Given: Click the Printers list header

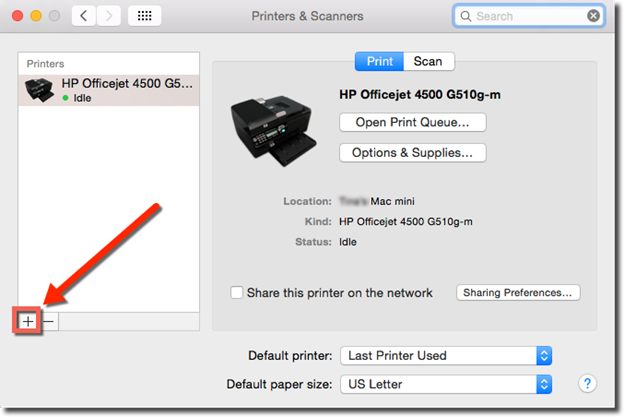Looking at the screenshot, I should point(45,64).
